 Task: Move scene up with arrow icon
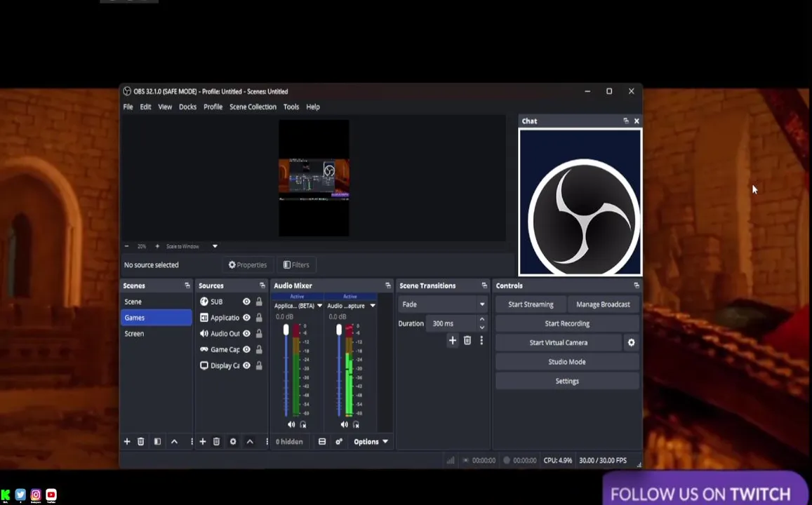click(175, 441)
